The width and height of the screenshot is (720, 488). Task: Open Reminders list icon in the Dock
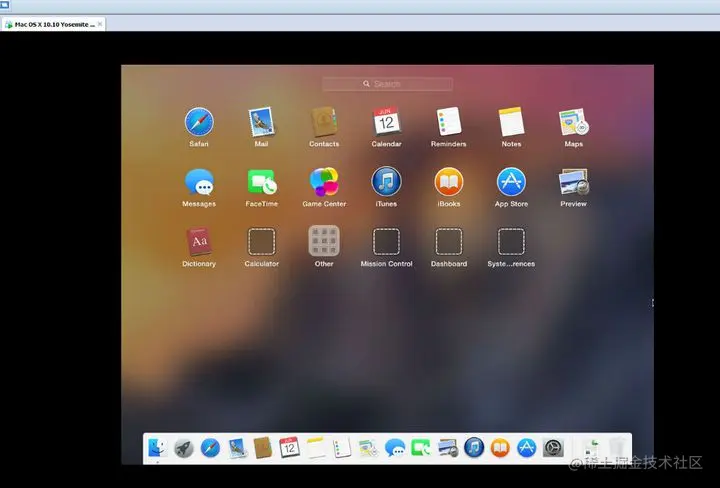(342, 448)
